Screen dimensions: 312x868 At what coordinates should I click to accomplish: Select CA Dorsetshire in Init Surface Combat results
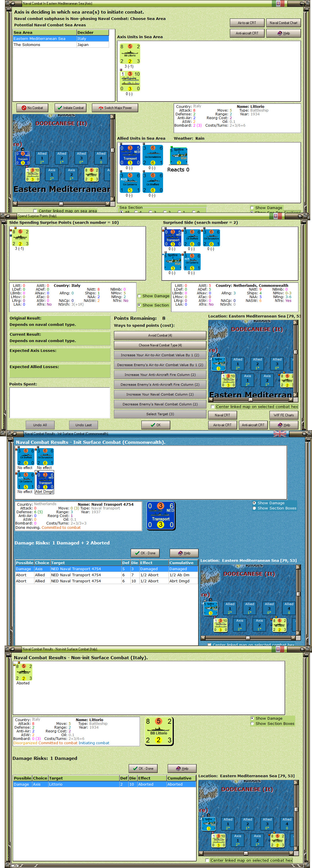[45, 457]
